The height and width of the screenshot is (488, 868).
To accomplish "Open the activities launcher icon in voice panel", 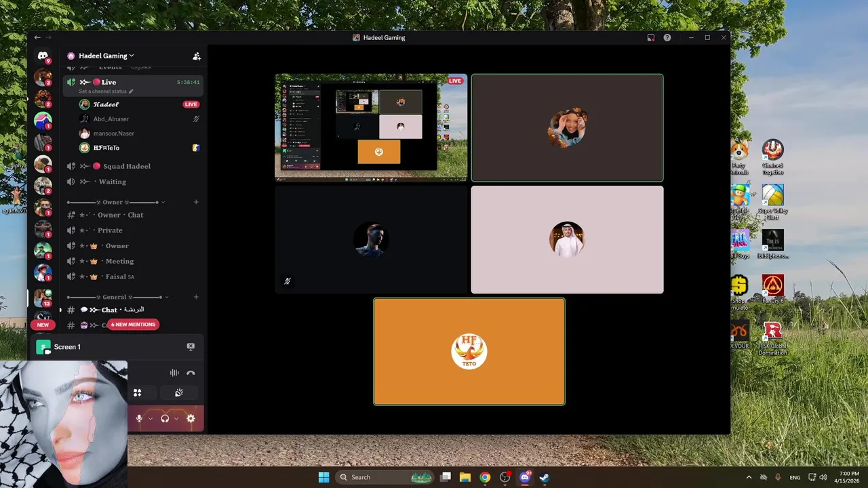I will click(138, 392).
